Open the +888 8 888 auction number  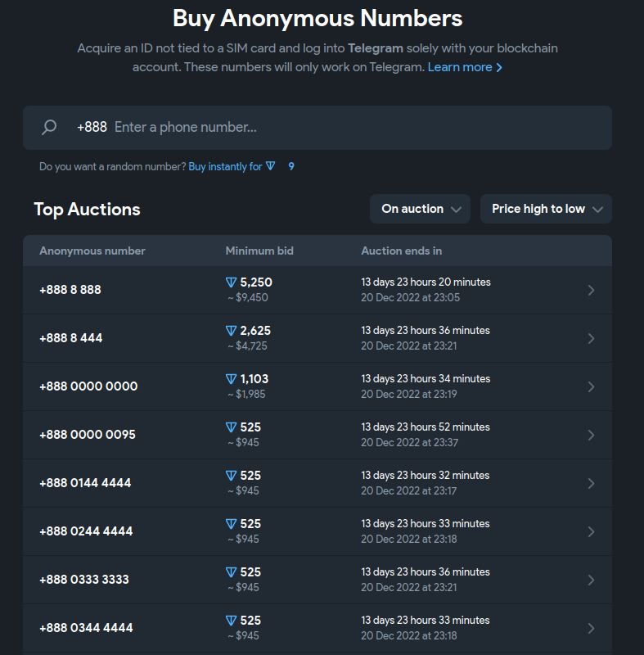(x=70, y=290)
